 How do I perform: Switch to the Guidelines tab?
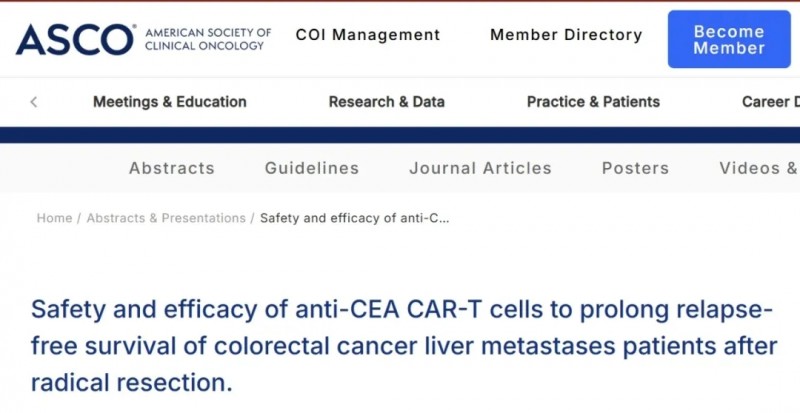(312, 168)
